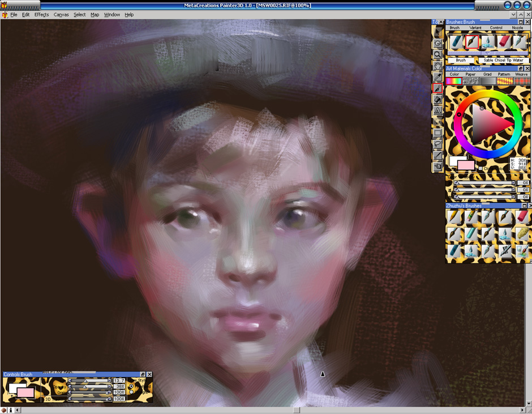
Task: Select the Grabber hand tool
Action: (x=437, y=66)
